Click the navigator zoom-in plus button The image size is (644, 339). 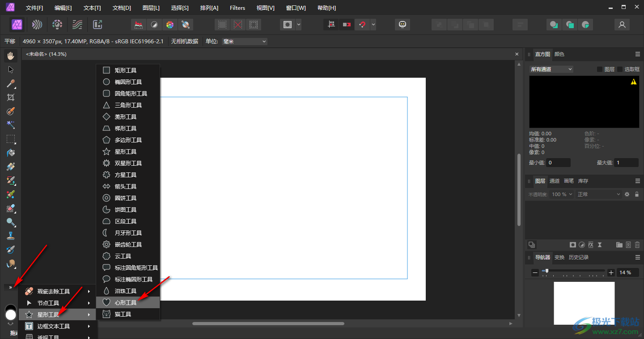(611, 272)
